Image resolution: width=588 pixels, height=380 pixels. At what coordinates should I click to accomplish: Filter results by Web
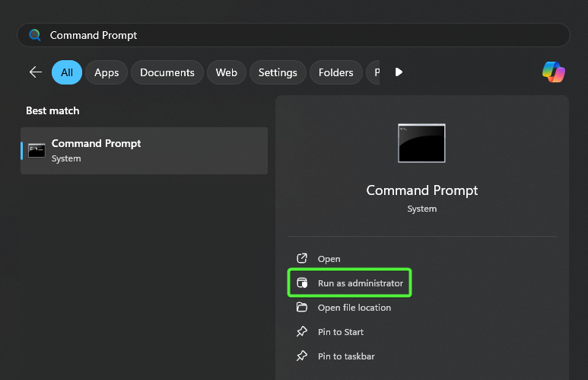pyautogui.click(x=226, y=72)
